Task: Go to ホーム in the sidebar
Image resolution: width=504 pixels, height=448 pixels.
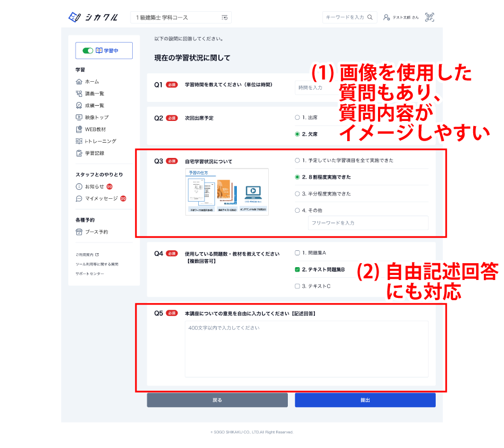Action: point(92,82)
